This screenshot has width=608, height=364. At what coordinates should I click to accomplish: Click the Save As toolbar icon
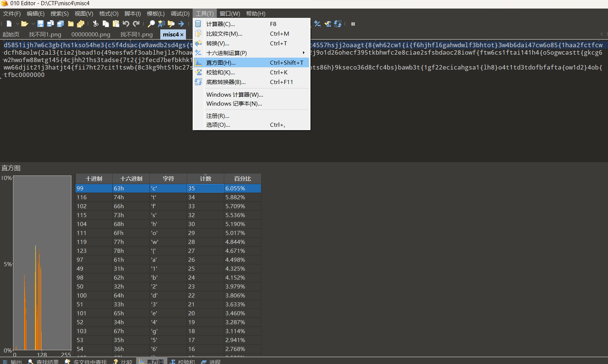pyautogui.click(x=50, y=24)
